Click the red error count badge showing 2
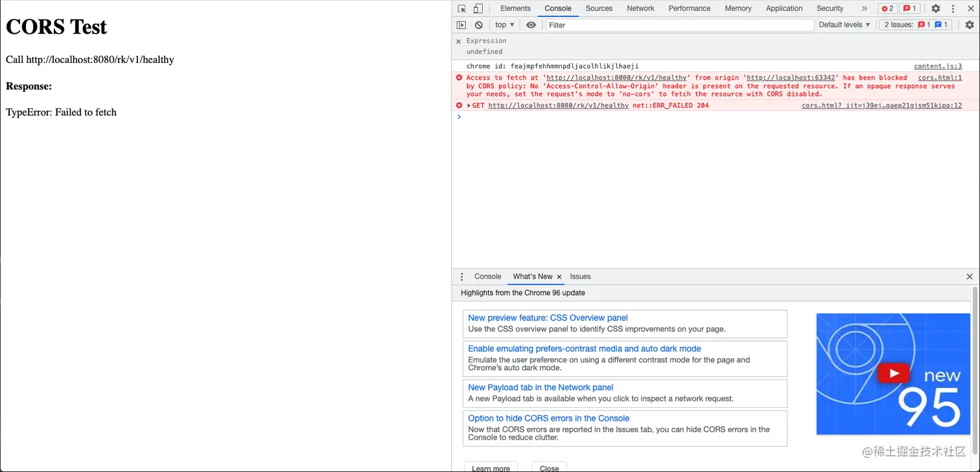 pyautogui.click(x=887, y=8)
